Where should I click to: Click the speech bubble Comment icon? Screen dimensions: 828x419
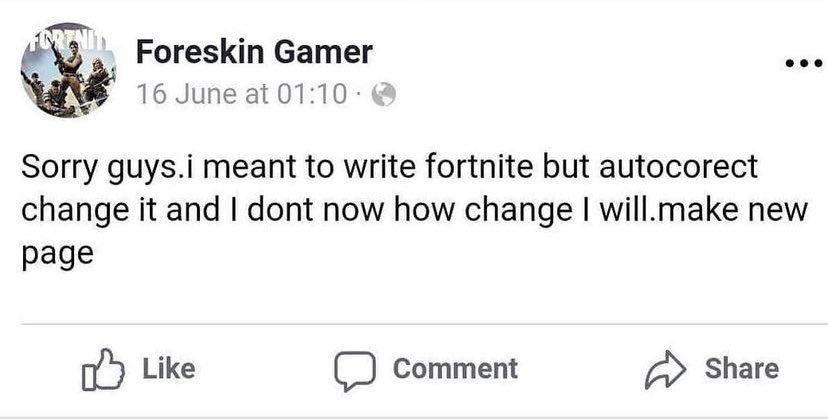point(352,370)
